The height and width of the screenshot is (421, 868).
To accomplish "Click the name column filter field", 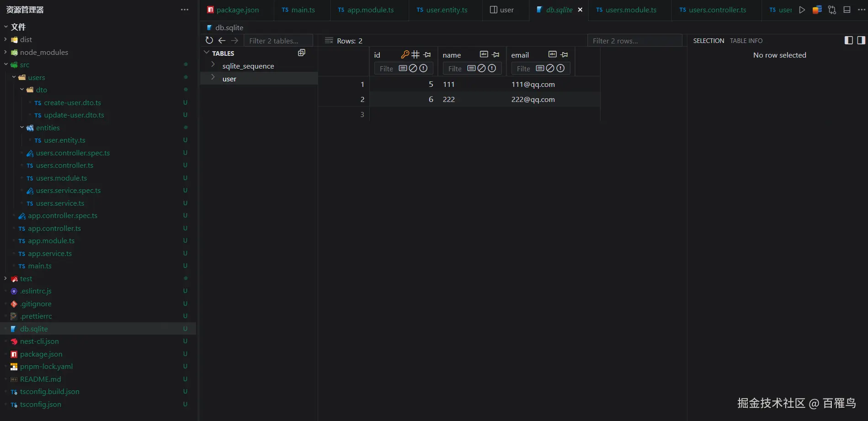I will 455,69.
